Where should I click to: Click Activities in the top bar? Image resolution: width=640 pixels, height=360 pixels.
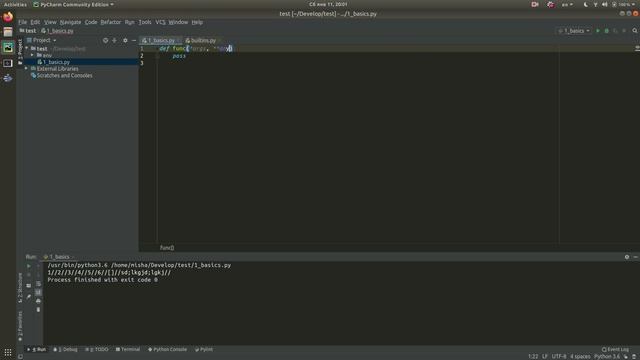[x=15, y=4]
